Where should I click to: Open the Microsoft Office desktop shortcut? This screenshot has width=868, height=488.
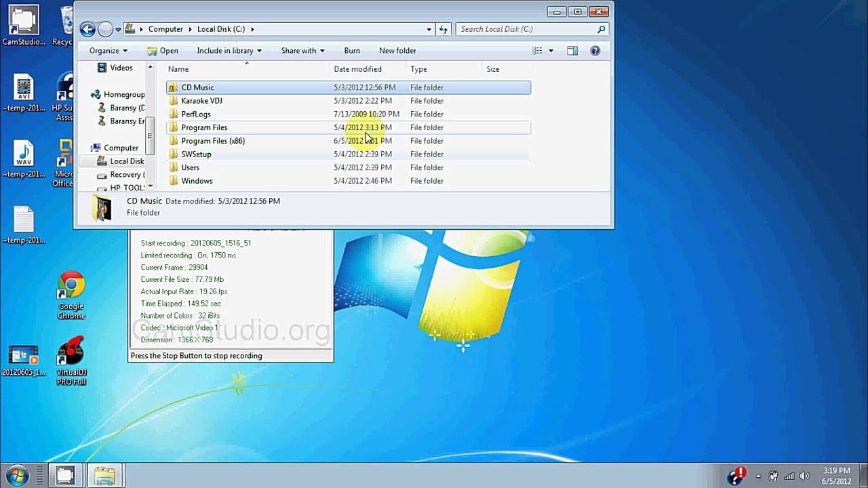[65, 164]
